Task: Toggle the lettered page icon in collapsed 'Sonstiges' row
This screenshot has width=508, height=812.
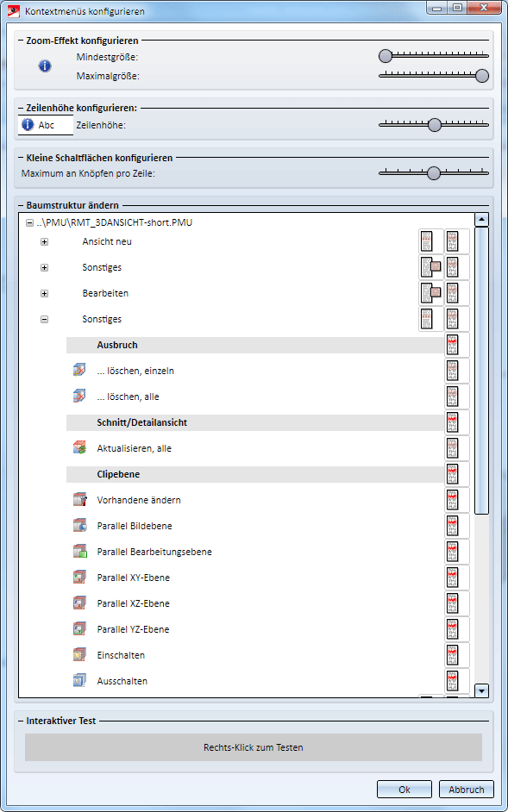Action: click(457, 267)
